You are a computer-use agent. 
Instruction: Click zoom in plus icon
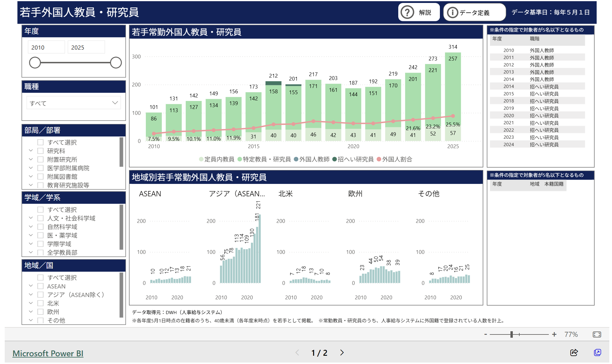coord(554,334)
